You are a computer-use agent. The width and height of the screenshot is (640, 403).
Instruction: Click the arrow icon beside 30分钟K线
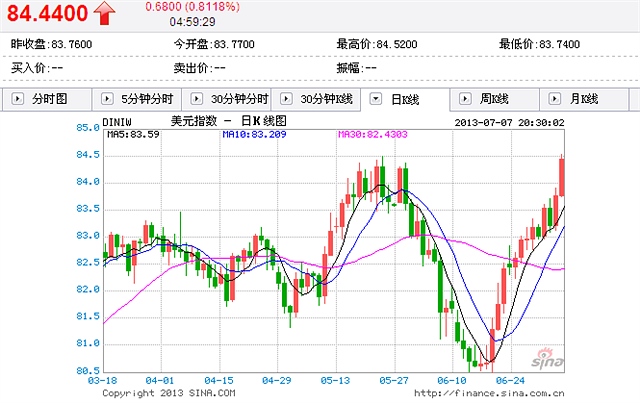[286, 99]
